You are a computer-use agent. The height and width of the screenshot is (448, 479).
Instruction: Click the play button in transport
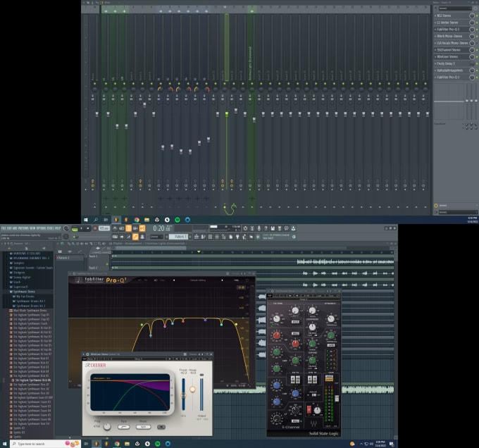pos(81,228)
